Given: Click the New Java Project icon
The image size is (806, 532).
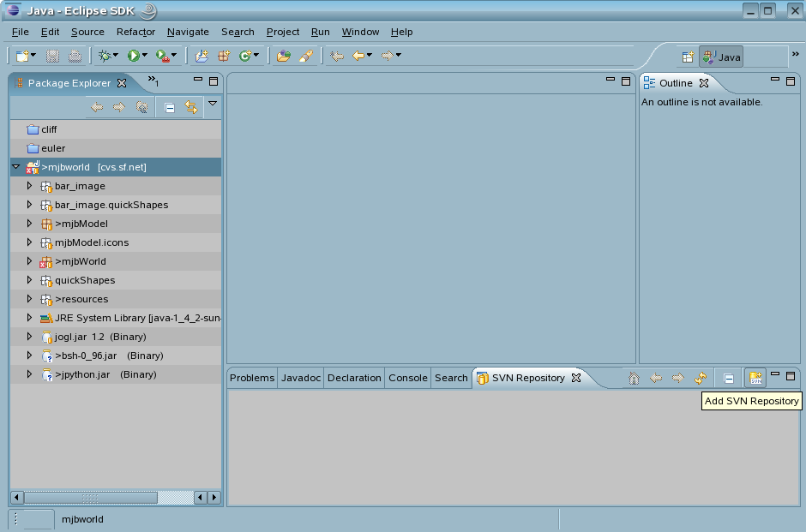Looking at the screenshot, I should 201,56.
